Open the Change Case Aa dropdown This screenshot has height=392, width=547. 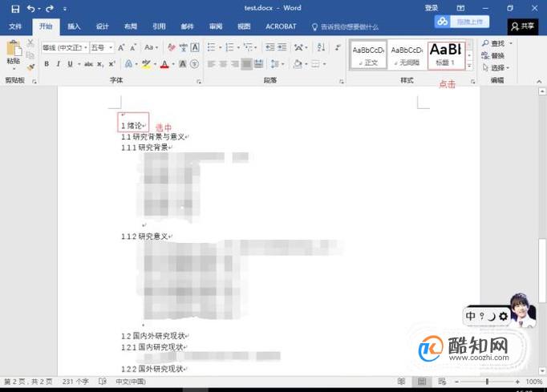point(152,47)
